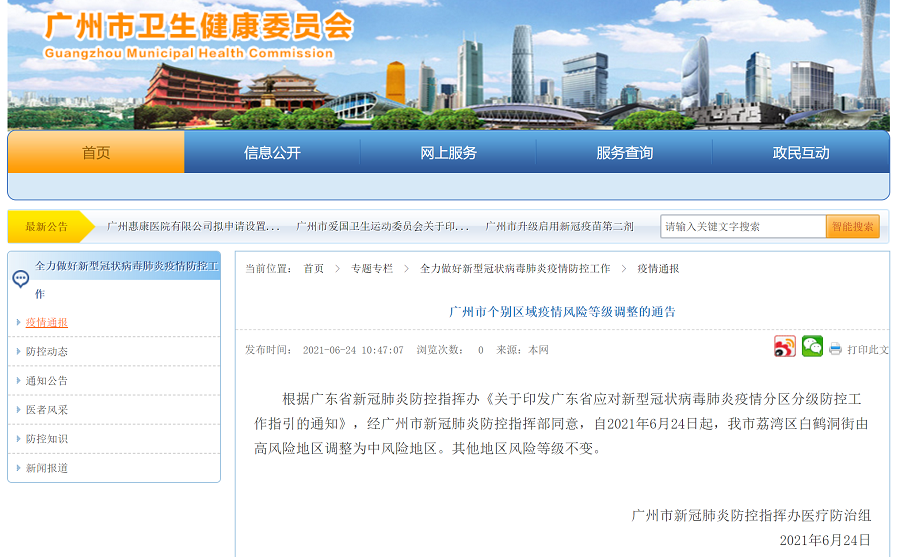Screen dimensions: 900x557
Task: Switch to the 信息公开 tab
Action: coord(272,153)
